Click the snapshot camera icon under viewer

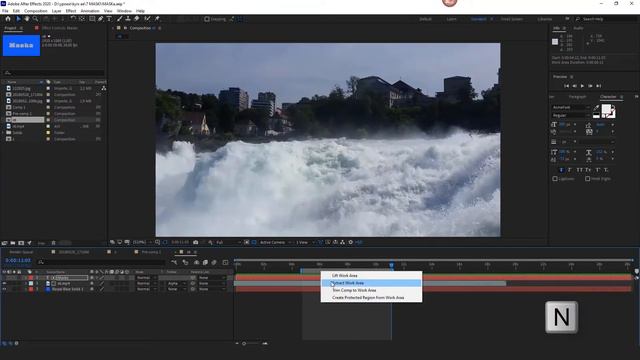[196, 242]
